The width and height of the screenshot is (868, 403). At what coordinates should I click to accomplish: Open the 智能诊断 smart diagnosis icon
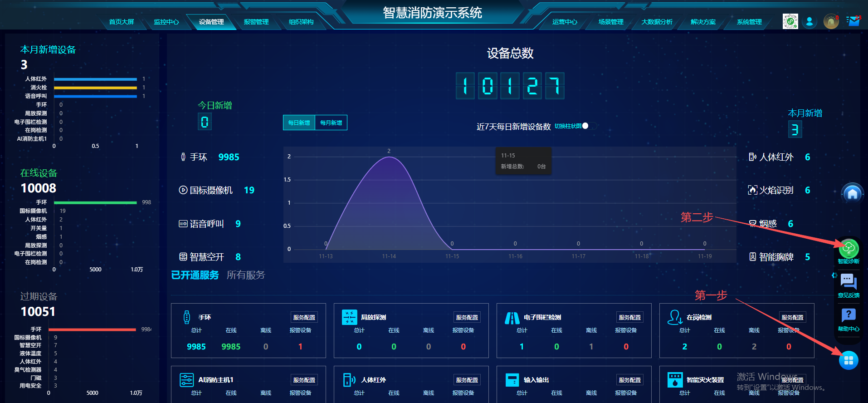click(848, 249)
